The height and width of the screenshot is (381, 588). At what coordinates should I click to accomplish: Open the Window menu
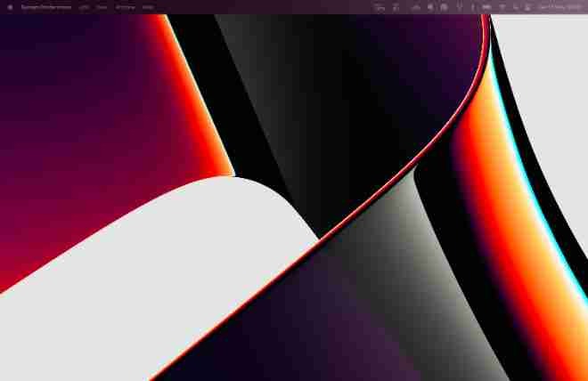pos(125,7)
